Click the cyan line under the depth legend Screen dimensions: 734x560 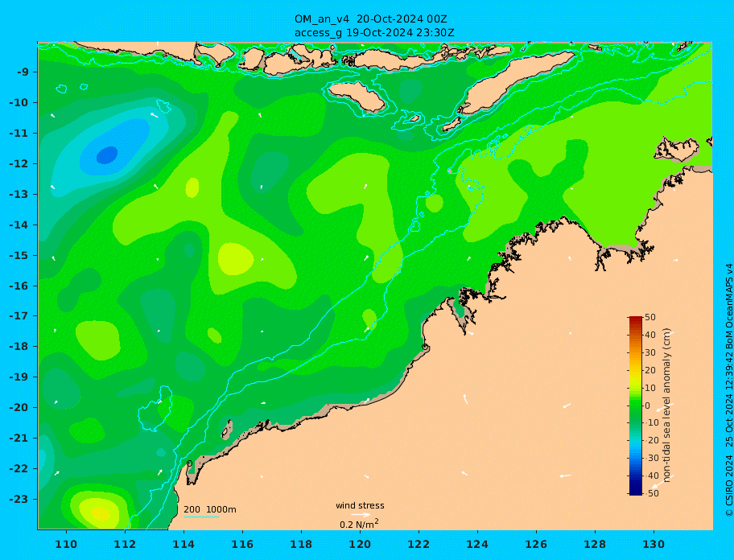coord(201,517)
